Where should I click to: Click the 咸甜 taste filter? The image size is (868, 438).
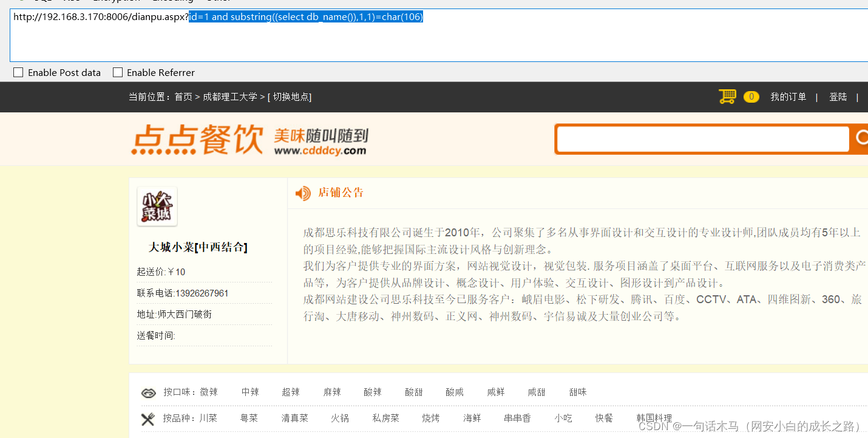coord(537,392)
